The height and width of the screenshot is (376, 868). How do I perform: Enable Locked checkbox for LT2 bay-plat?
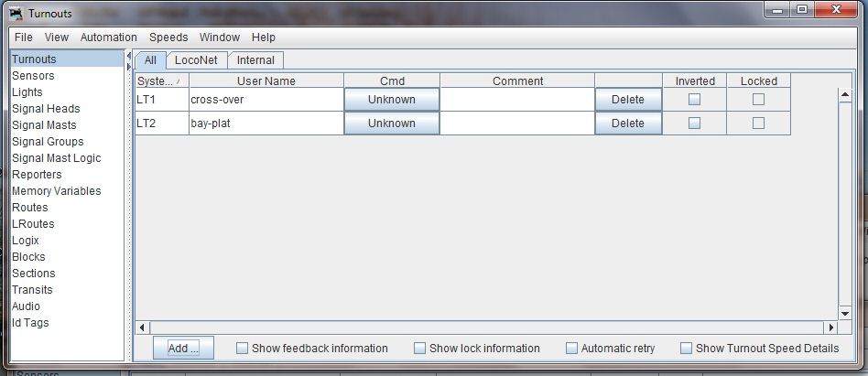[758, 124]
